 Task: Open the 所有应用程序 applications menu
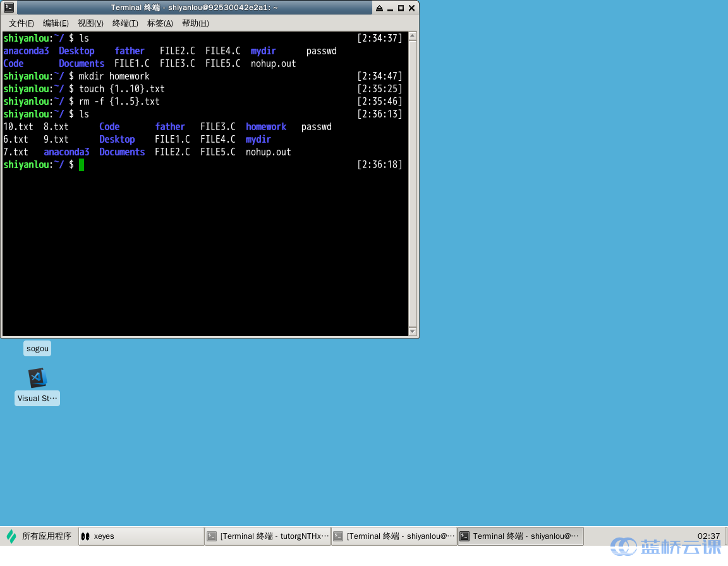click(x=39, y=536)
